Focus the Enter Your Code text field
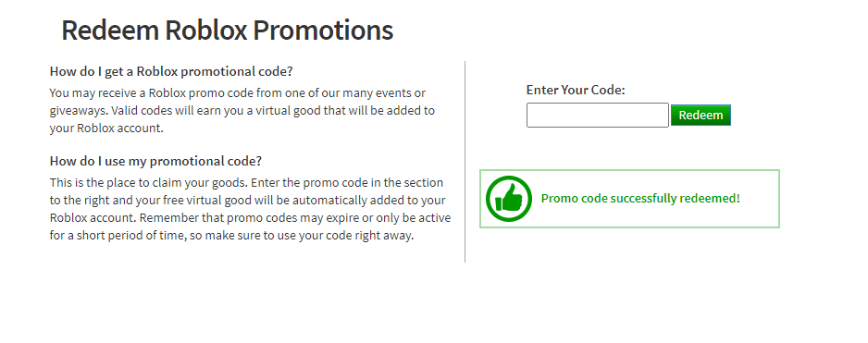This screenshot has width=868, height=343. pyautogui.click(x=597, y=115)
